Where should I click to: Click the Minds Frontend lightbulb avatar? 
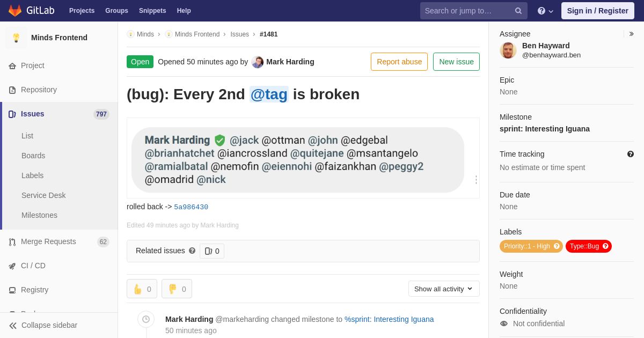tap(16, 38)
